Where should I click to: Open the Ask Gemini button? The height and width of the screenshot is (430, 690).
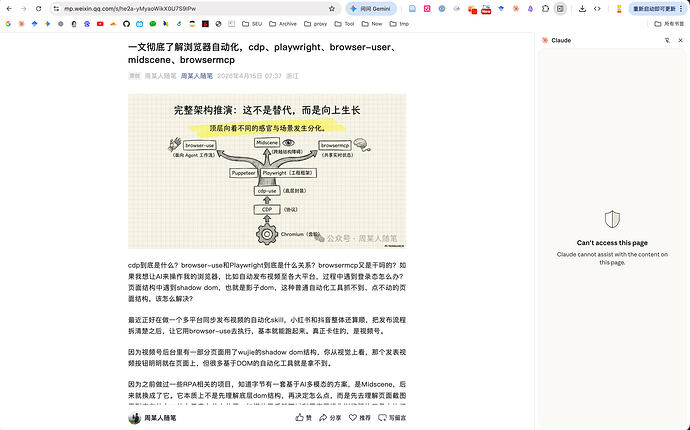[371, 8]
